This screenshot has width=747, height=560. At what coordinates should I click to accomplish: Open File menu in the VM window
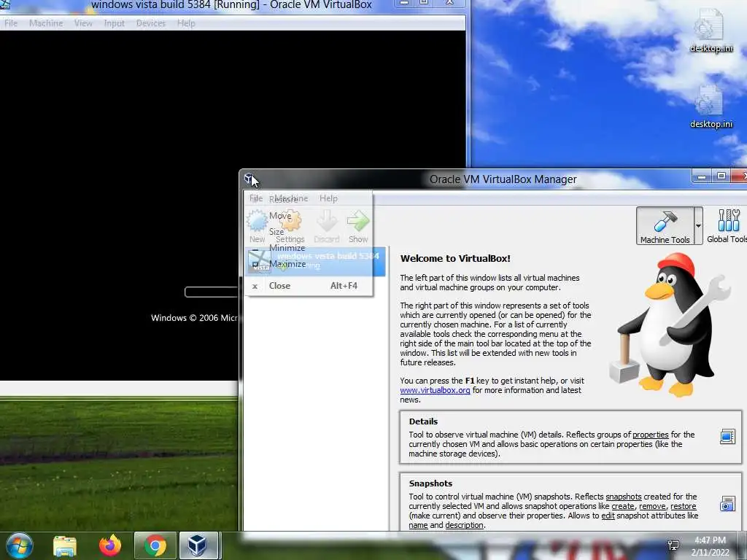pos(11,23)
